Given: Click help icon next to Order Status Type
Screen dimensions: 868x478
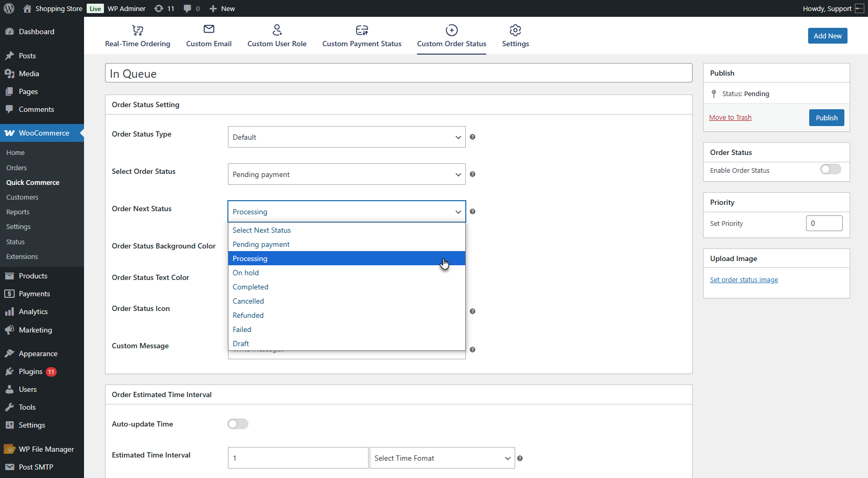Looking at the screenshot, I should 473,137.
